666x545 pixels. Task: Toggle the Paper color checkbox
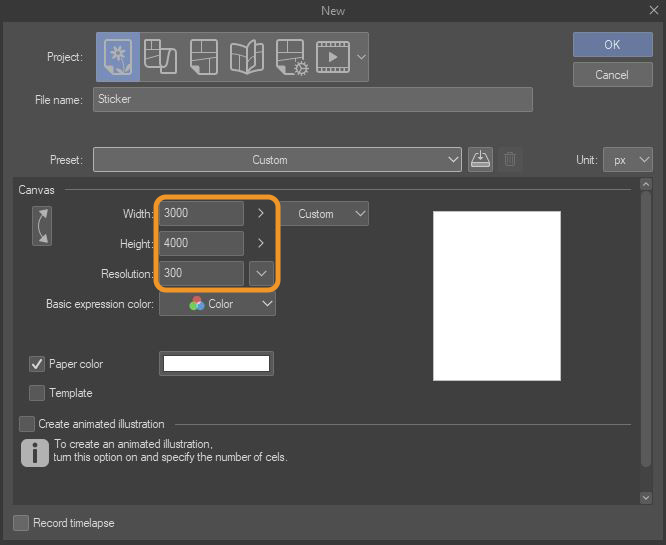37,364
